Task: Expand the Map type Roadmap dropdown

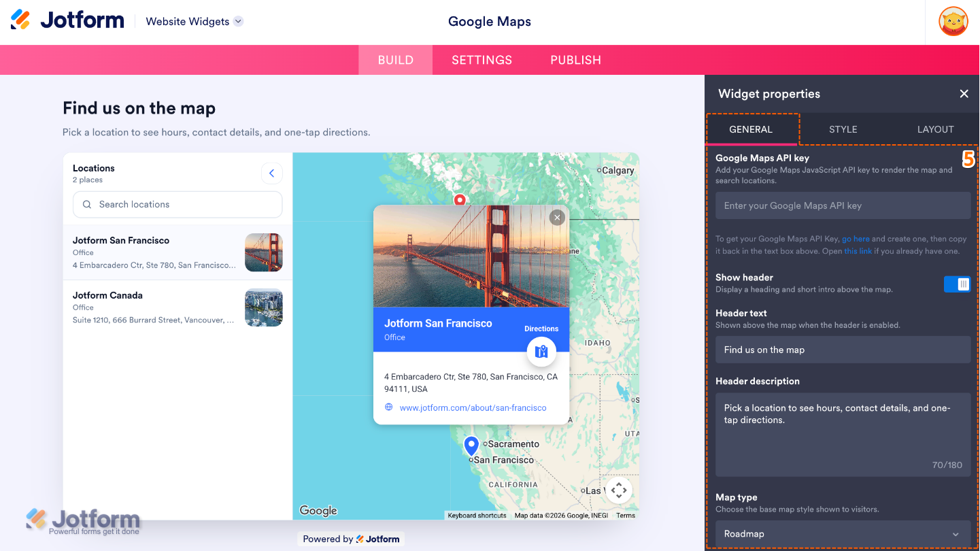Action: (x=843, y=534)
